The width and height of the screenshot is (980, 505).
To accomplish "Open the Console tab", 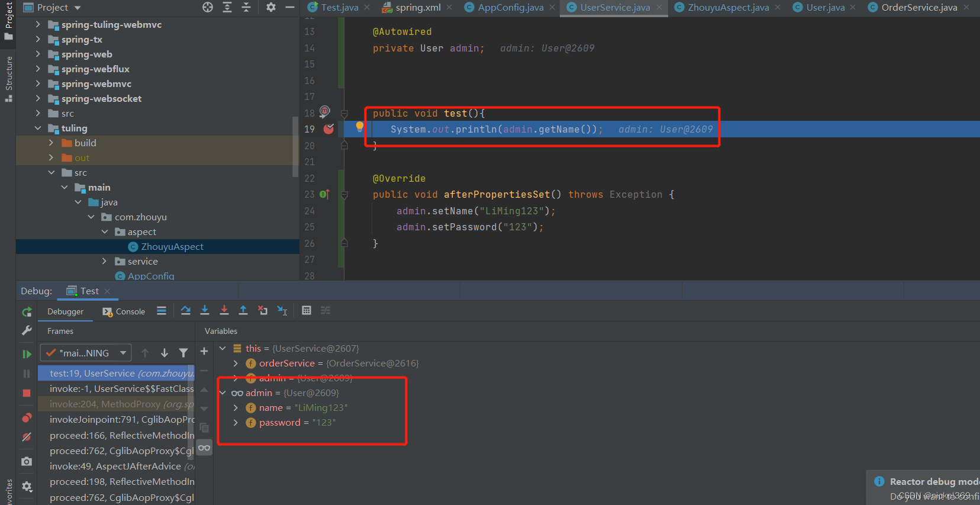I will pyautogui.click(x=124, y=311).
